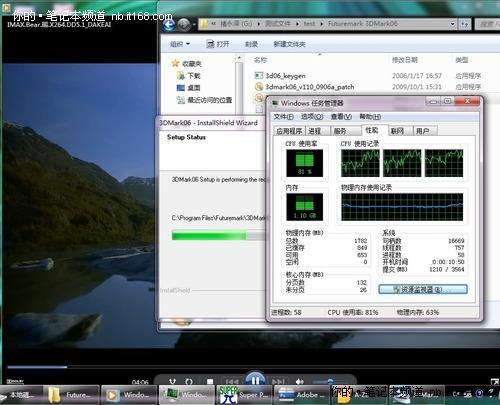Mute the media player sound

(x=300, y=381)
